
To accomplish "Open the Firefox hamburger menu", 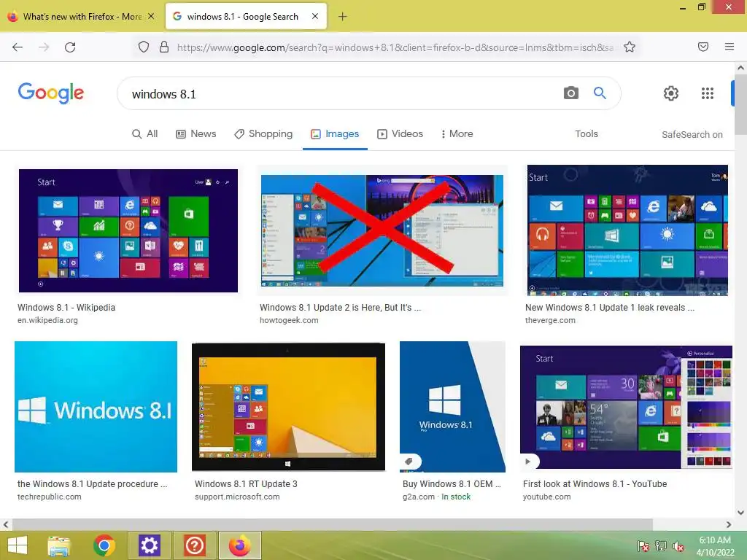I will 729,47.
